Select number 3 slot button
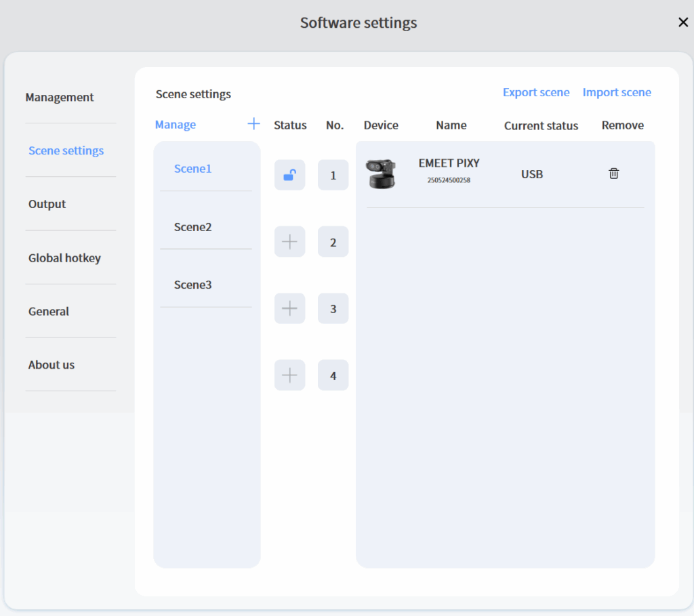This screenshot has height=616, width=694. (x=333, y=308)
